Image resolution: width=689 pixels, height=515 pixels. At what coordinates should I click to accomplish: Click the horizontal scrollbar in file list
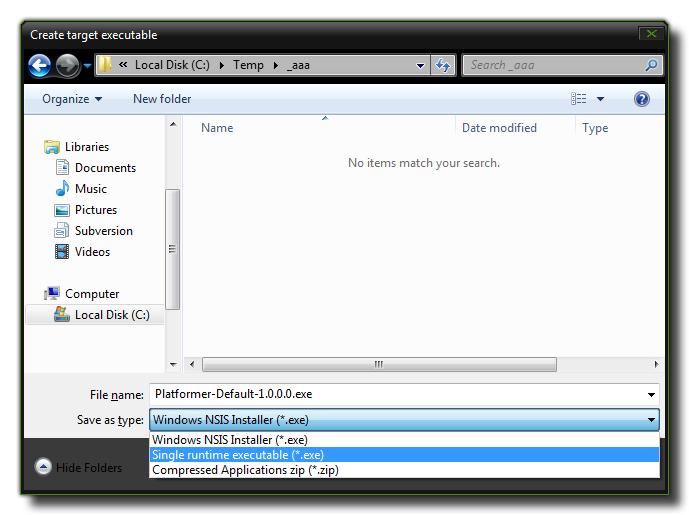378,365
